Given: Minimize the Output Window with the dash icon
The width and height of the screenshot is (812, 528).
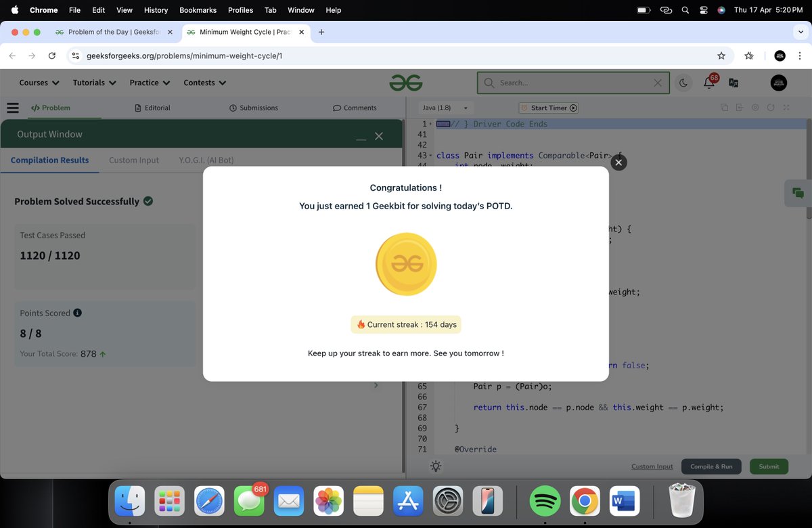Looking at the screenshot, I should click(361, 139).
